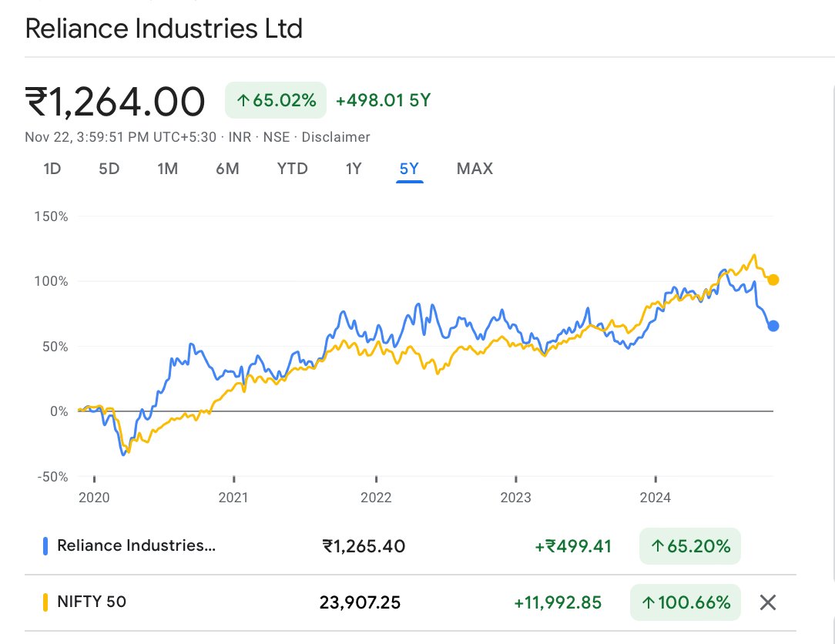This screenshot has height=644, width=835.
Task: Switch to the 1M time range
Action: [x=167, y=169]
